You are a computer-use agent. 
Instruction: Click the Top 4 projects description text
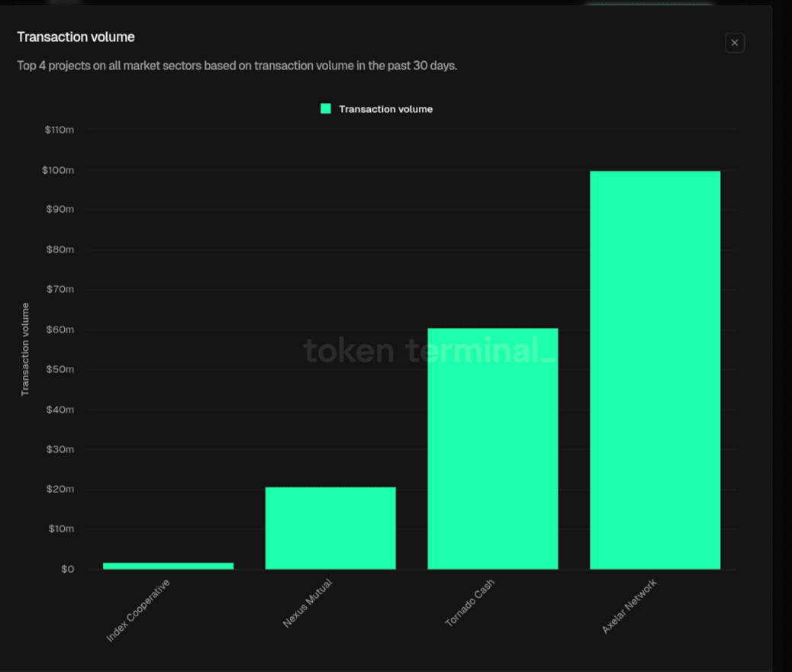coord(237,66)
